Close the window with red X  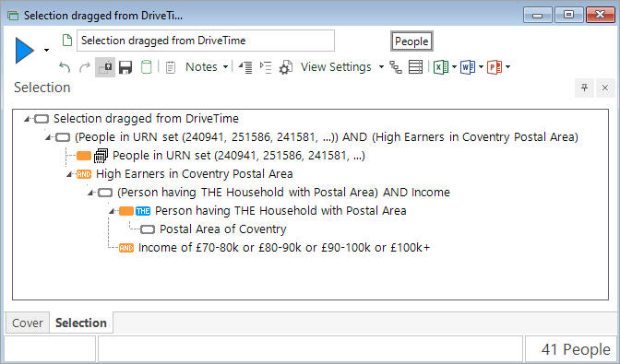tap(601, 15)
